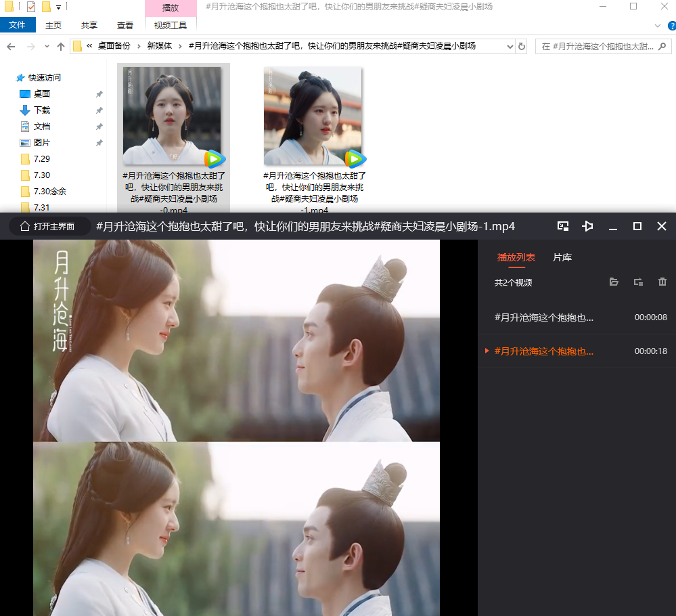Expand the address bar history dropdown
676x616 pixels.
(510, 47)
